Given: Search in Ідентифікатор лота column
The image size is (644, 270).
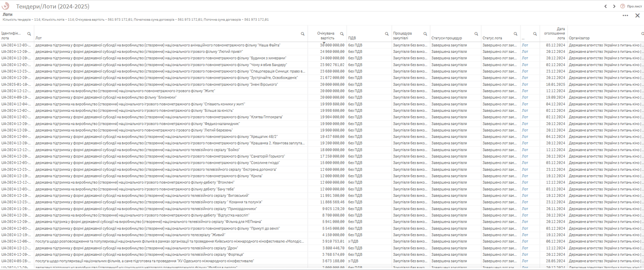Looking at the screenshot, I should click(x=29, y=34).
